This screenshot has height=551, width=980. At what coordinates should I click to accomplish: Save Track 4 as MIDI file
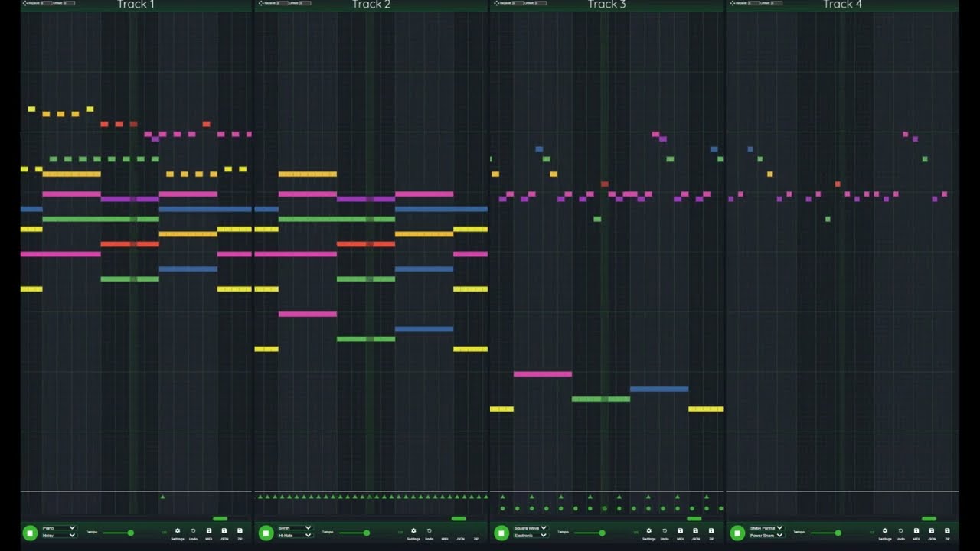[x=916, y=530]
